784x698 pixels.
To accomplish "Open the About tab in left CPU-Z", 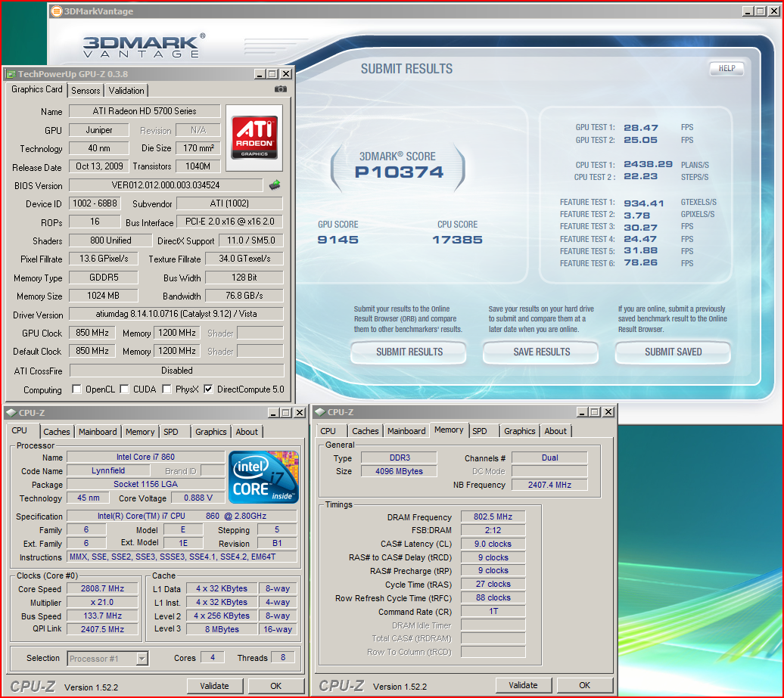I will pyautogui.click(x=247, y=432).
